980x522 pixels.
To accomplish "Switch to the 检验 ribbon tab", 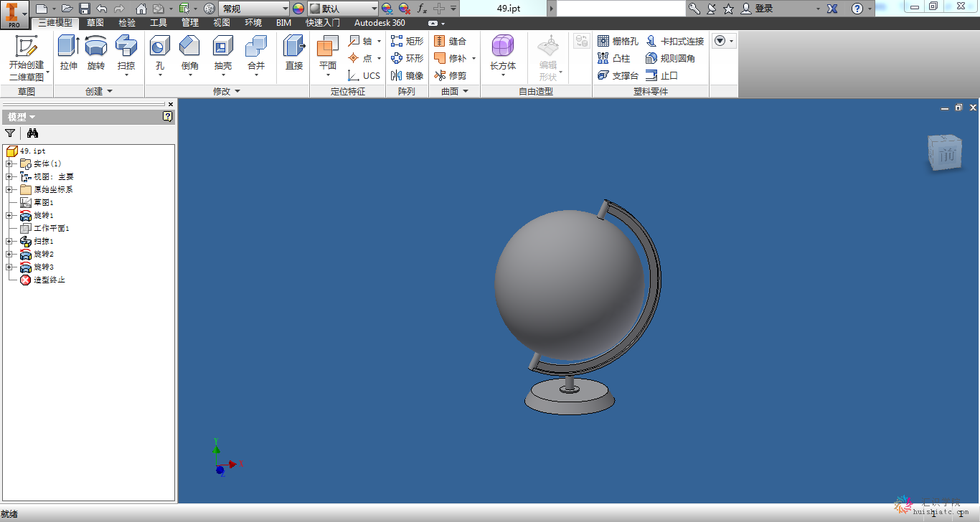I will click(127, 23).
